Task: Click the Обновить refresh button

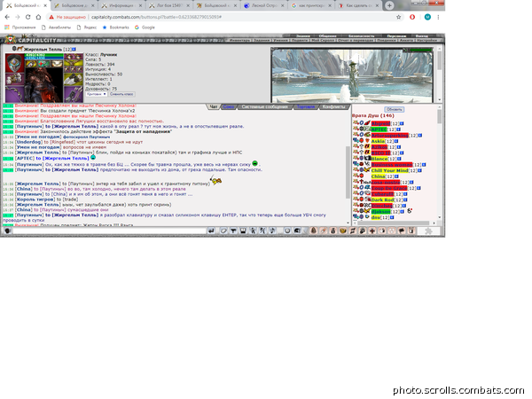Action: pyautogui.click(x=394, y=109)
